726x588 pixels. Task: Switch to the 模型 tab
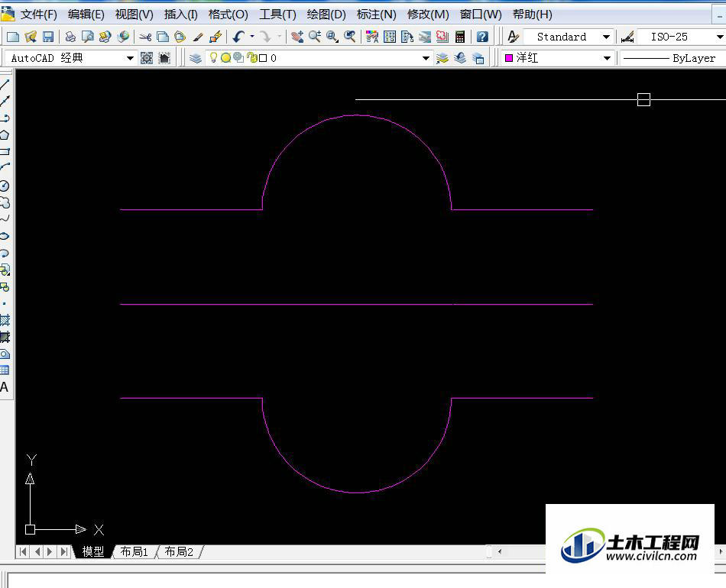93,551
